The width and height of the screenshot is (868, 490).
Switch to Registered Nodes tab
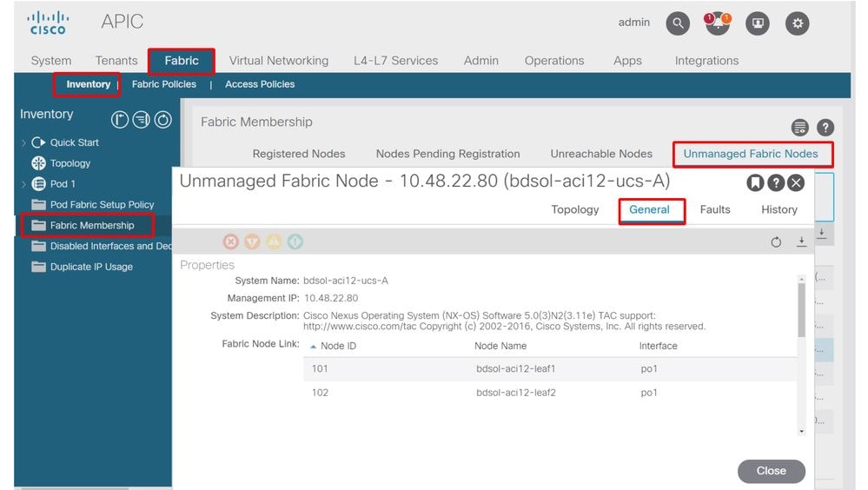point(299,154)
